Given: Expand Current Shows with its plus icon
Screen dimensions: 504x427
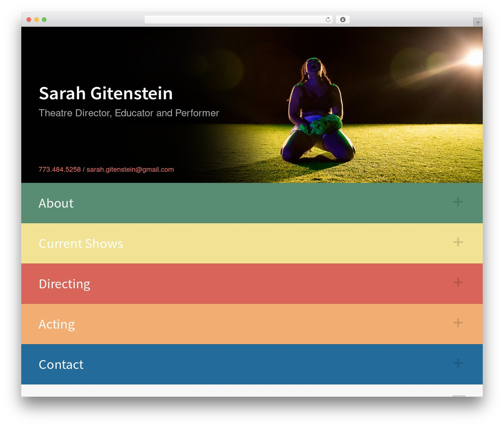Looking at the screenshot, I should [458, 242].
